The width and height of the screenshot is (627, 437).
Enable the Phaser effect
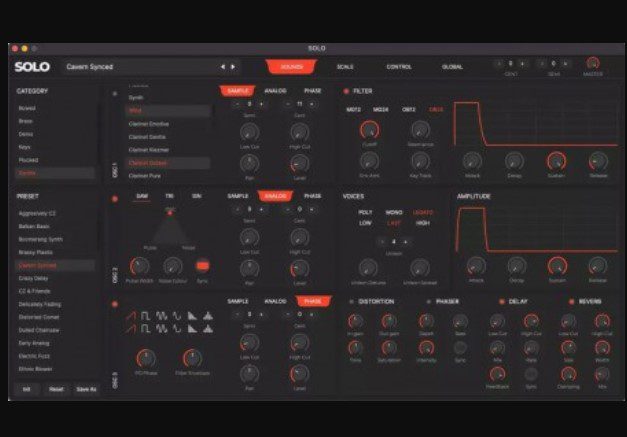tap(428, 301)
